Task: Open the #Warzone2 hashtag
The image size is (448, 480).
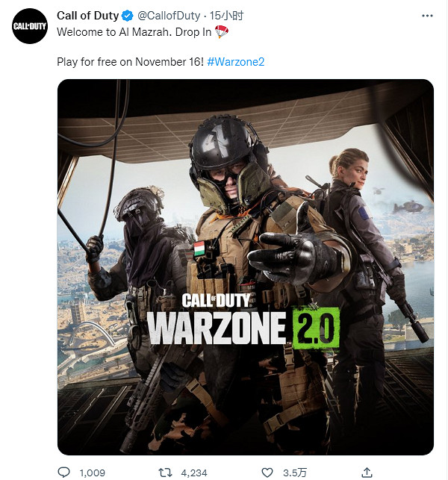Action: [237, 61]
